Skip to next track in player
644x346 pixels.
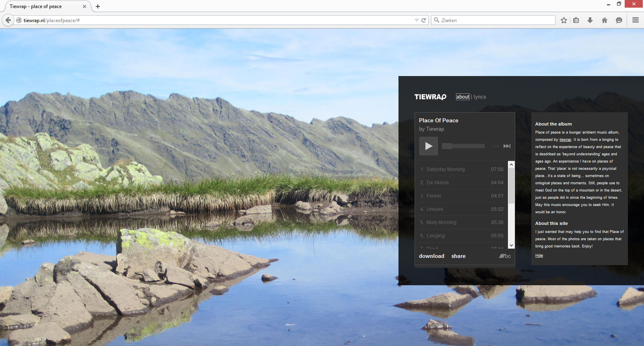tap(507, 146)
